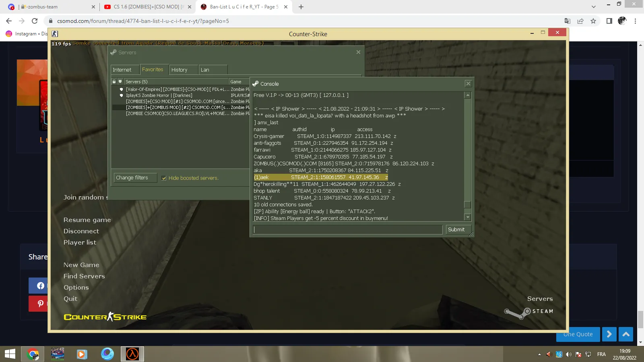This screenshot has width=644, height=362.
Task: Reload the page with the refresh icon
Action: [x=35, y=21]
